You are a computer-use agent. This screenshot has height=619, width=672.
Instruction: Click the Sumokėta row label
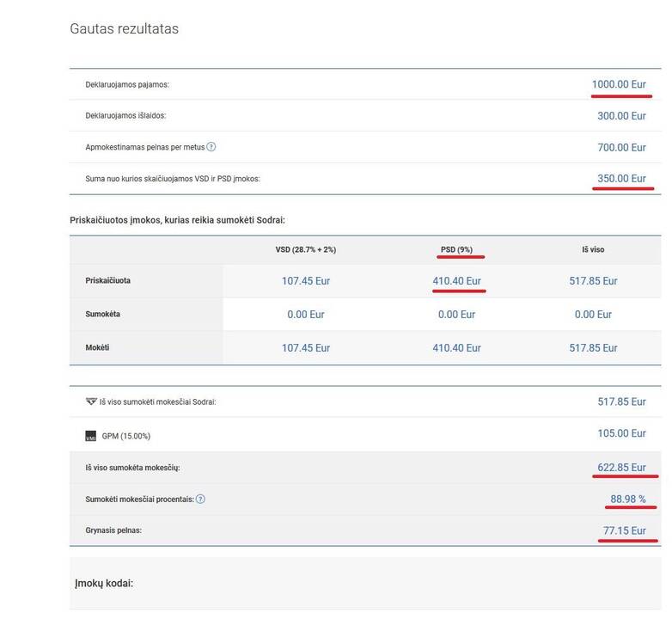click(x=103, y=314)
